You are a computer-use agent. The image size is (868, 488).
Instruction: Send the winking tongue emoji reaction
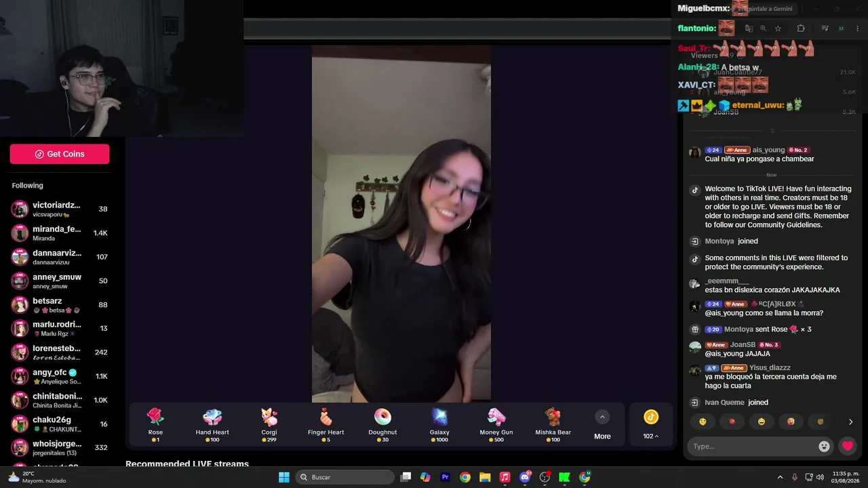point(791,422)
